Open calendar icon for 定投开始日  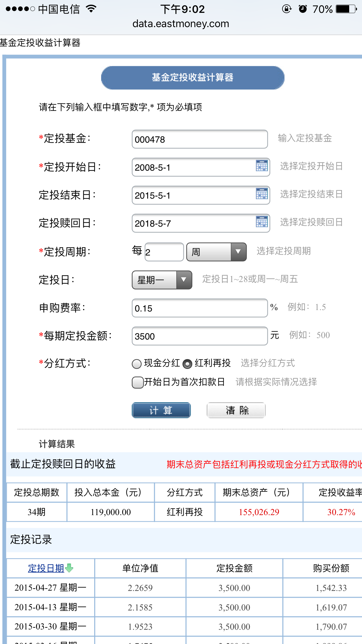coord(261,166)
